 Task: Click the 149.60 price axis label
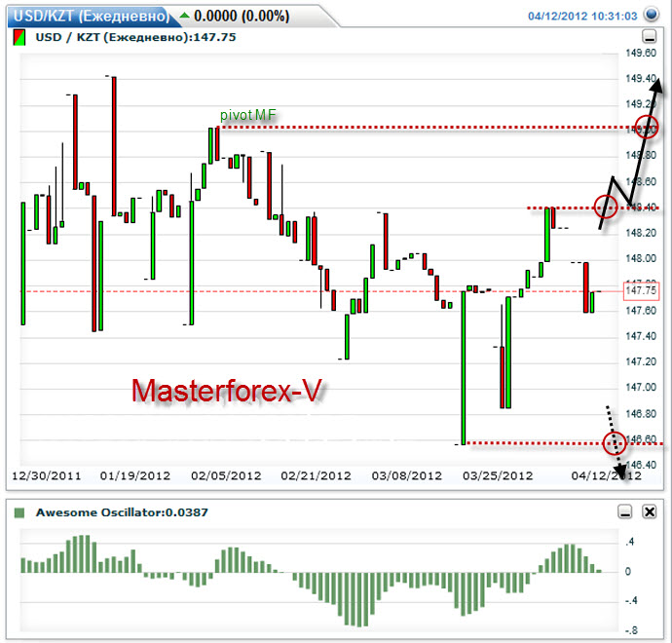pyautogui.click(x=641, y=54)
